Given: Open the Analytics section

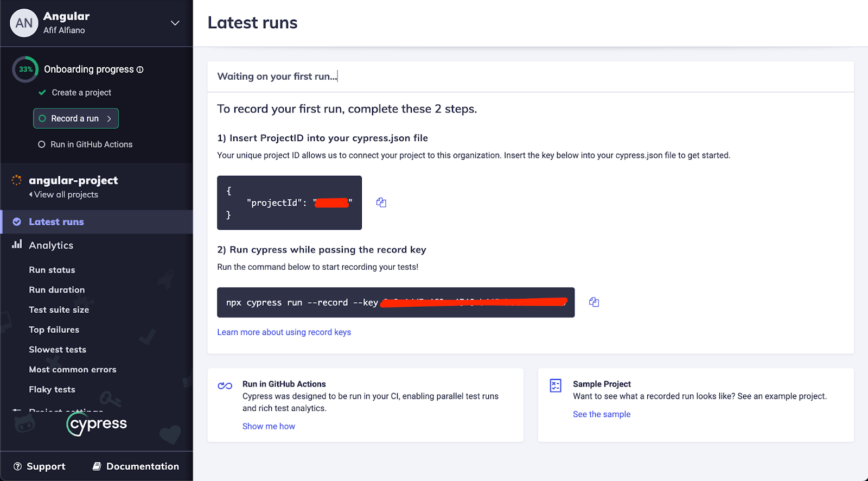Looking at the screenshot, I should pos(51,245).
